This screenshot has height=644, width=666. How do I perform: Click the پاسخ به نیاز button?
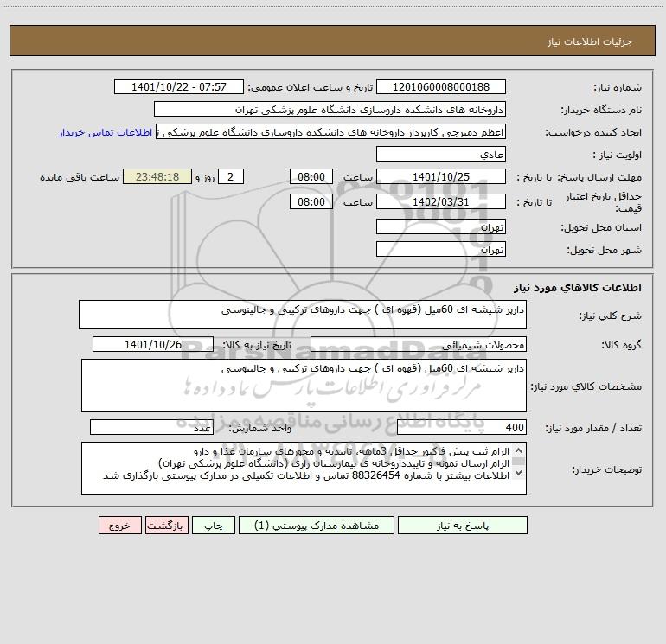tap(463, 526)
